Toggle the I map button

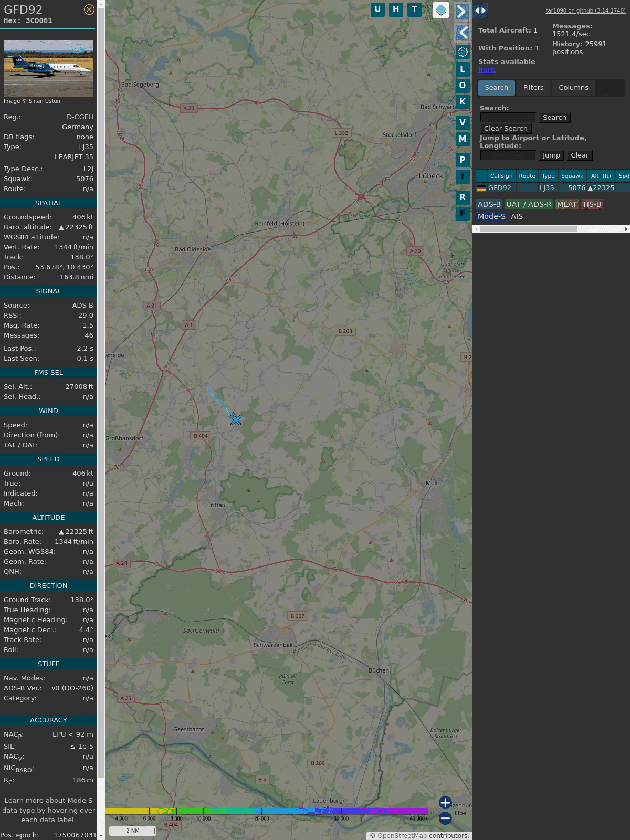point(463,176)
